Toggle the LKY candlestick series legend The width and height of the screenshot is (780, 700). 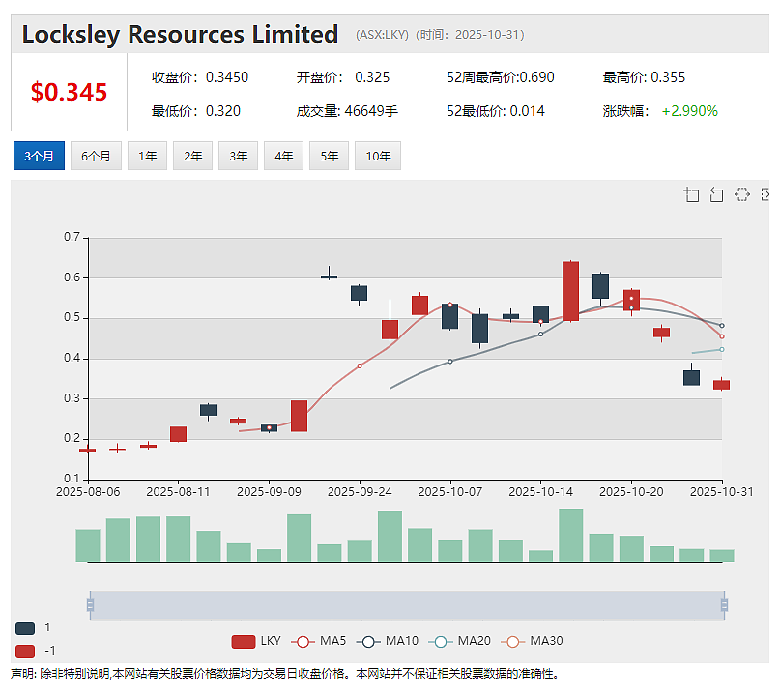[x=256, y=641]
